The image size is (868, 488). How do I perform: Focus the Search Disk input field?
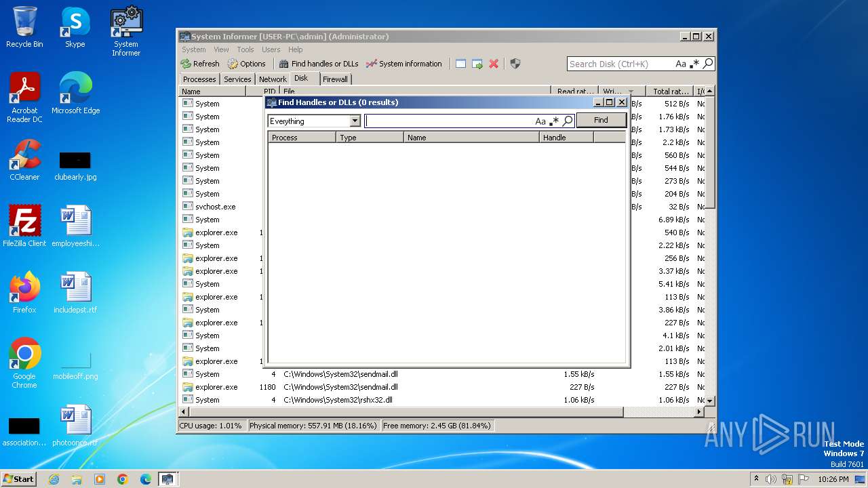click(x=620, y=64)
